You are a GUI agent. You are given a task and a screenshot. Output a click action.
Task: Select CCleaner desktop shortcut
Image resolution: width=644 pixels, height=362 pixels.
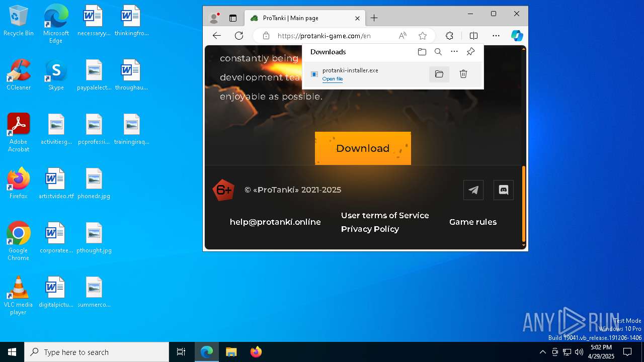[x=19, y=75]
